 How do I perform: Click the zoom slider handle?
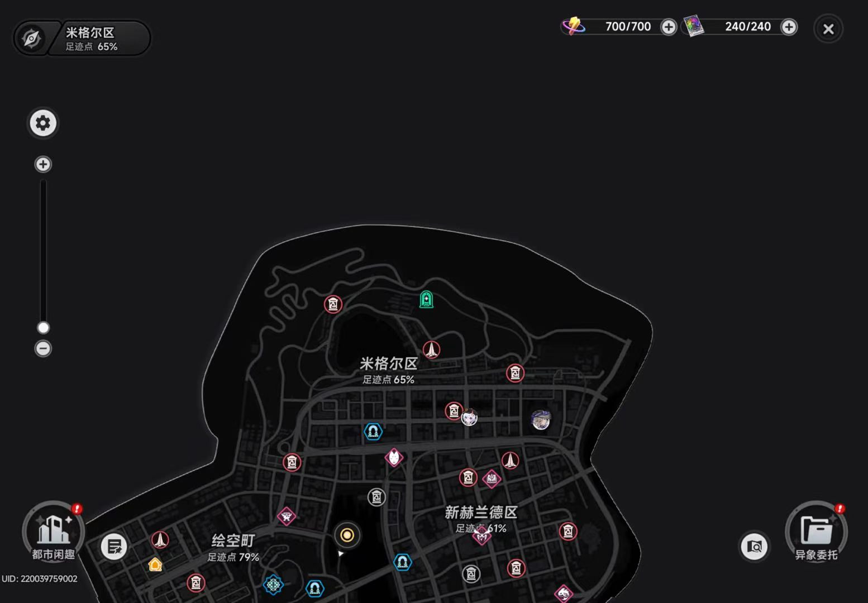point(43,327)
